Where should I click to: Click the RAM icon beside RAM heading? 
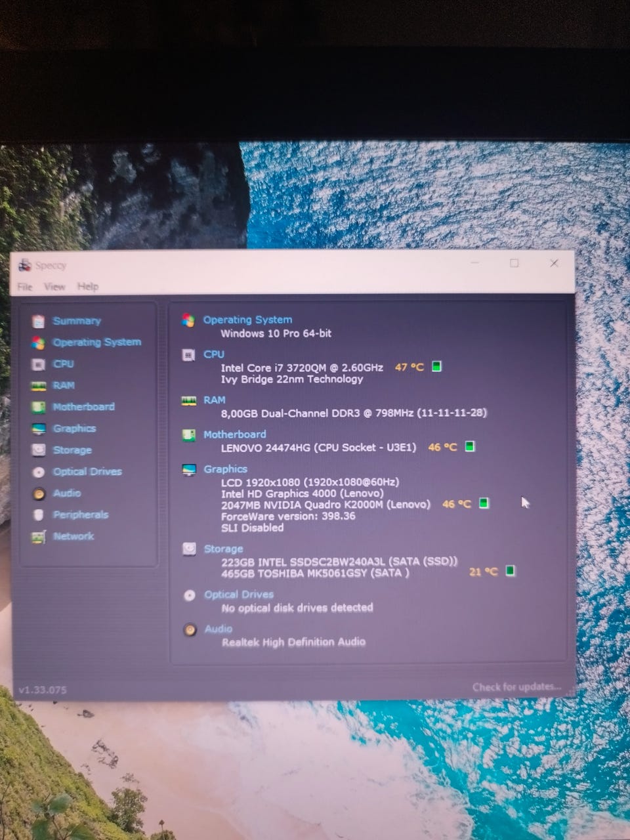point(188,400)
